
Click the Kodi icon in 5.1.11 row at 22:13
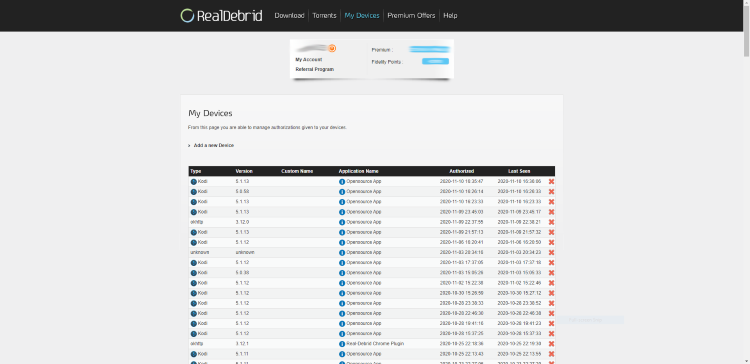point(194,354)
